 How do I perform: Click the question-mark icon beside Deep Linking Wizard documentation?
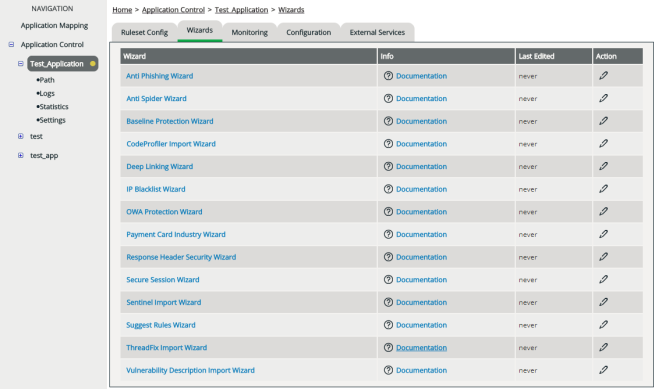(388, 166)
